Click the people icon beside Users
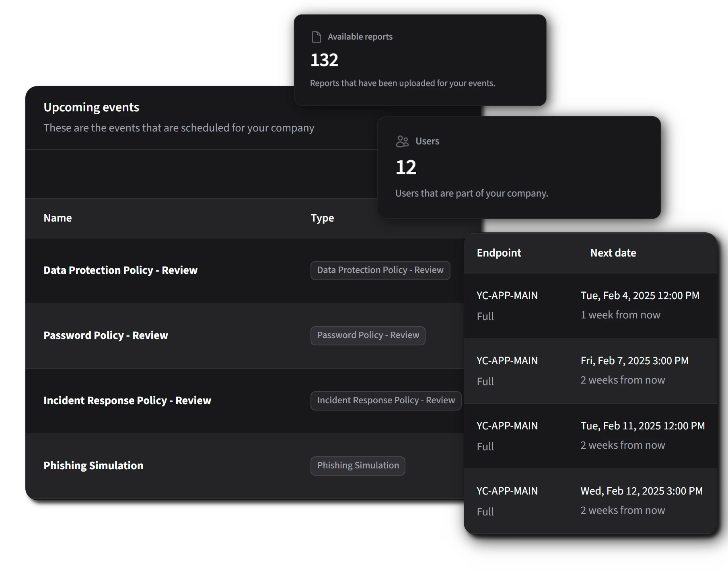 coord(402,142)
